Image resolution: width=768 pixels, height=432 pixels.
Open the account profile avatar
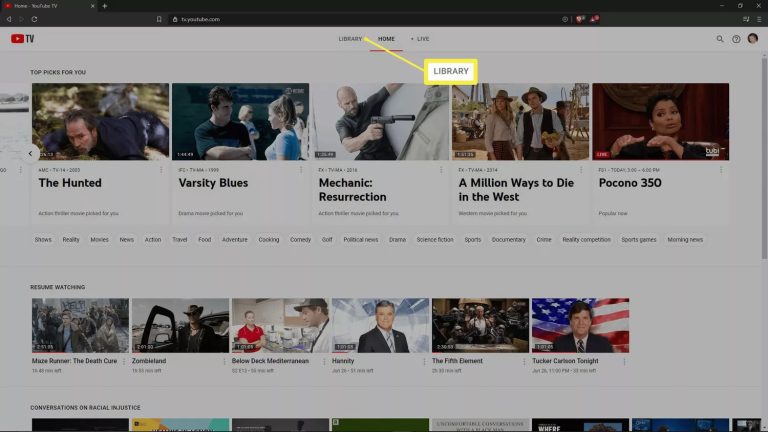(753, 38)
